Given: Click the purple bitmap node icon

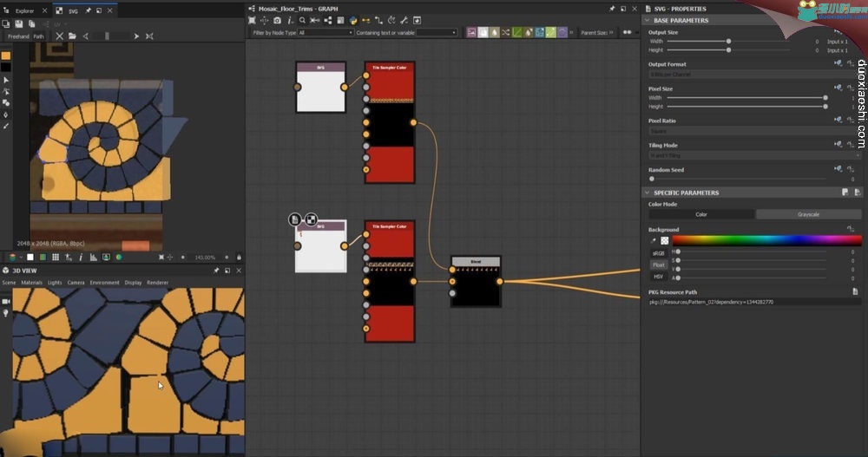Looking at the screenshot, I should click(x=471, y=33).
